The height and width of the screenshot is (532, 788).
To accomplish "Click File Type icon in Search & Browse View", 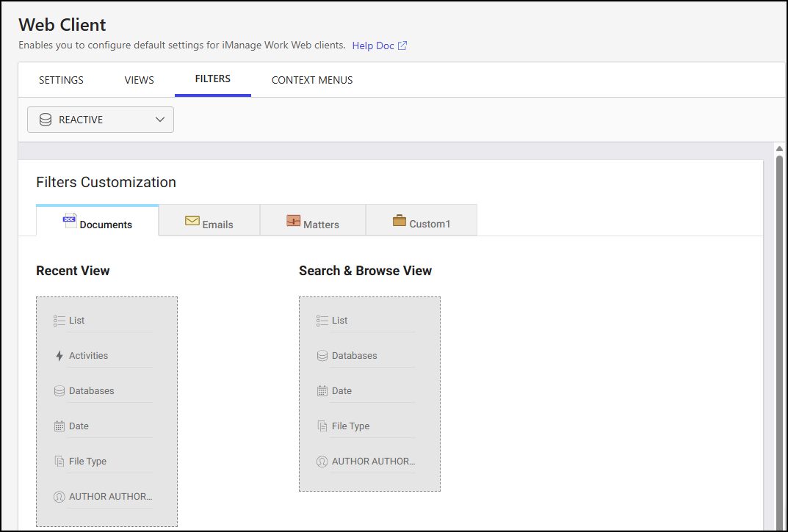I will [x=322, y=426].
